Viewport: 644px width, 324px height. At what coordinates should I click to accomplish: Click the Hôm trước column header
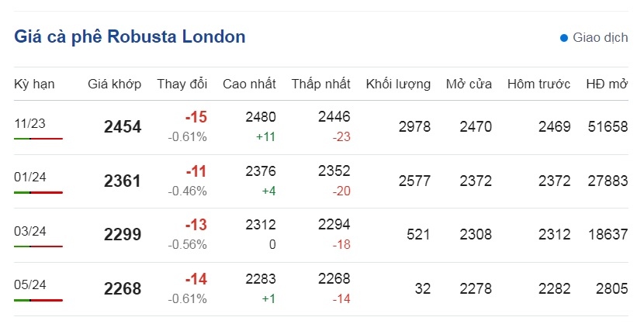[x=538, y=84]
